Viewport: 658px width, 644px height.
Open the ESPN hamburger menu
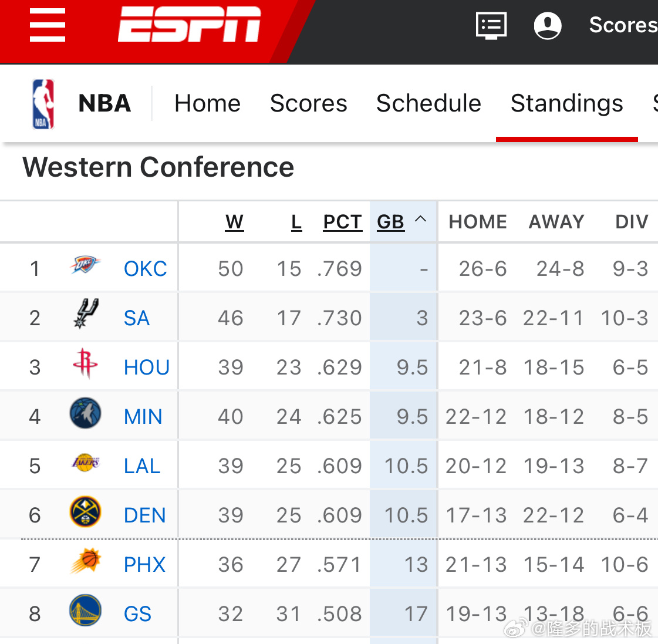[48, 25]
